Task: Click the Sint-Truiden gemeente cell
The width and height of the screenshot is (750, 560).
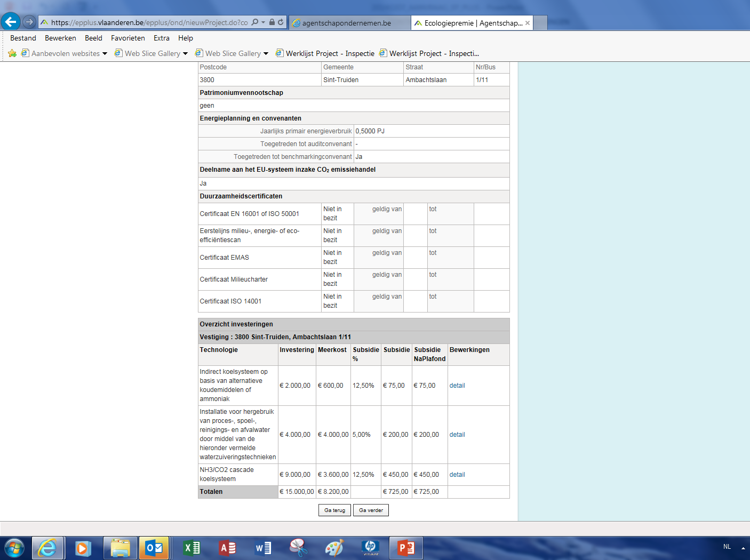Action: (x=362, y=80)
